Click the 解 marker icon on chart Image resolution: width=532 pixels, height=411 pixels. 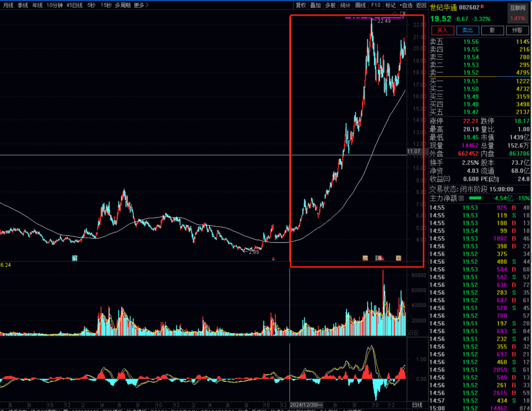coord(74,258)
